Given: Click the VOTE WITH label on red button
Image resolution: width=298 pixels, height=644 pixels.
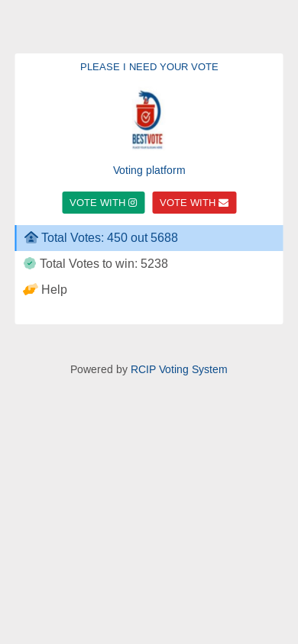Looking at the screenshot, I should 188,202.
